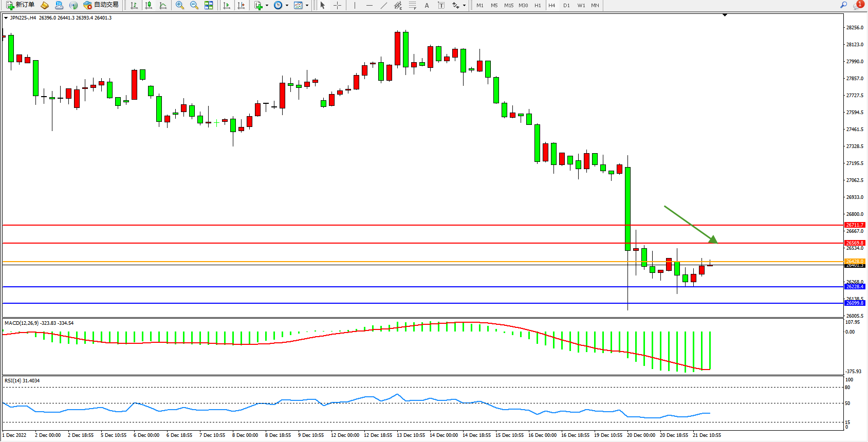Screen dimensions: 868x442
Task: Open the indicators list dropdown
Action: pyautogui.click(x=261, y=5)
